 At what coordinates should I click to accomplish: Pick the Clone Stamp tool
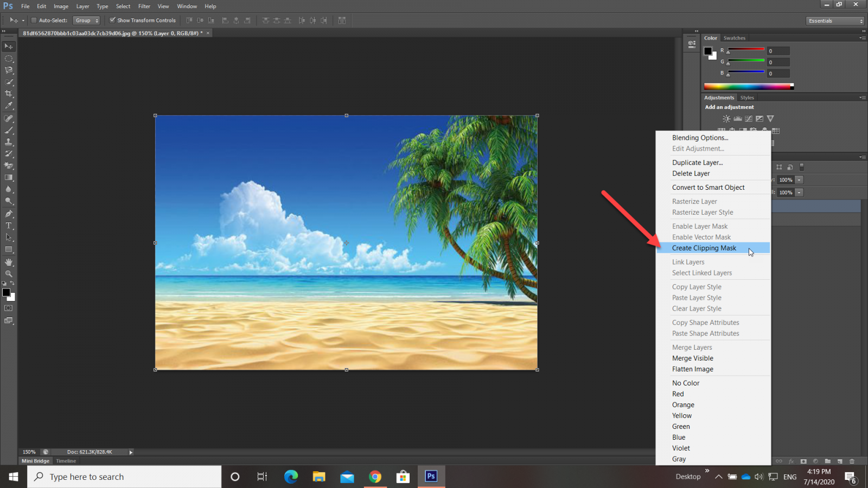(9, 142)
